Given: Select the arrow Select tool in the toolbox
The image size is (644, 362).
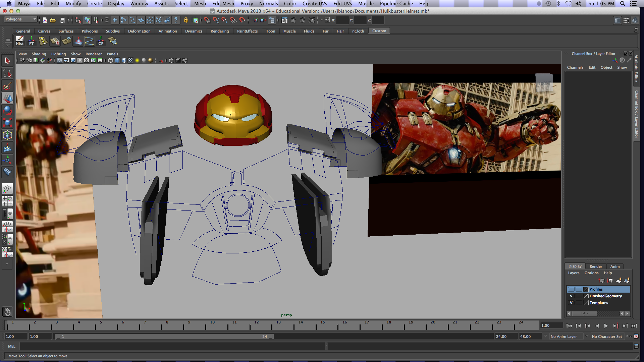Looking at the screenshot, I should pyautogui.click(x=7, y=61).
